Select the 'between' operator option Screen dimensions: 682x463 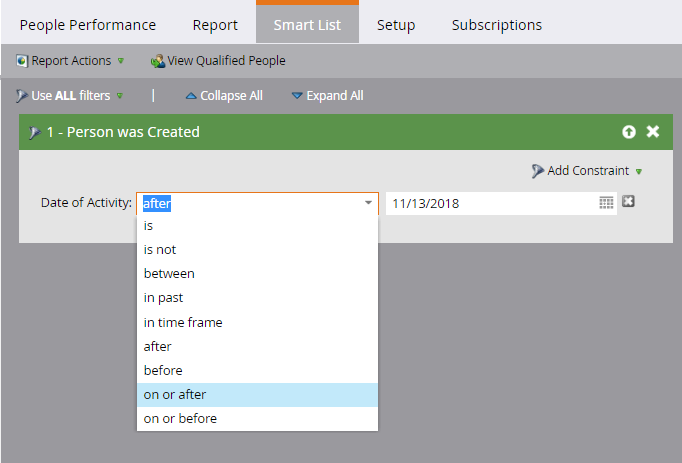coord(257,274)
